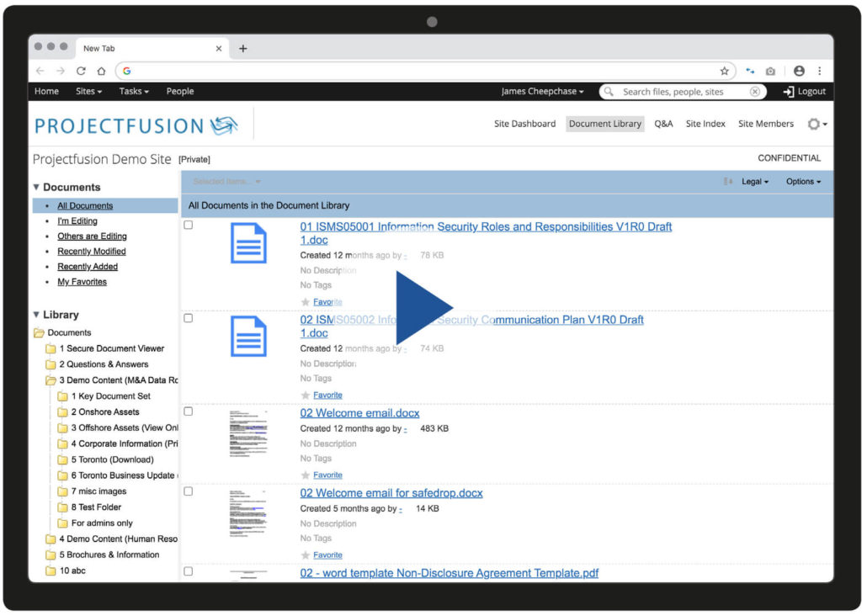Open My Favorites filter
The height and width of the screenshot is (616, 862).
coord(82,282)
